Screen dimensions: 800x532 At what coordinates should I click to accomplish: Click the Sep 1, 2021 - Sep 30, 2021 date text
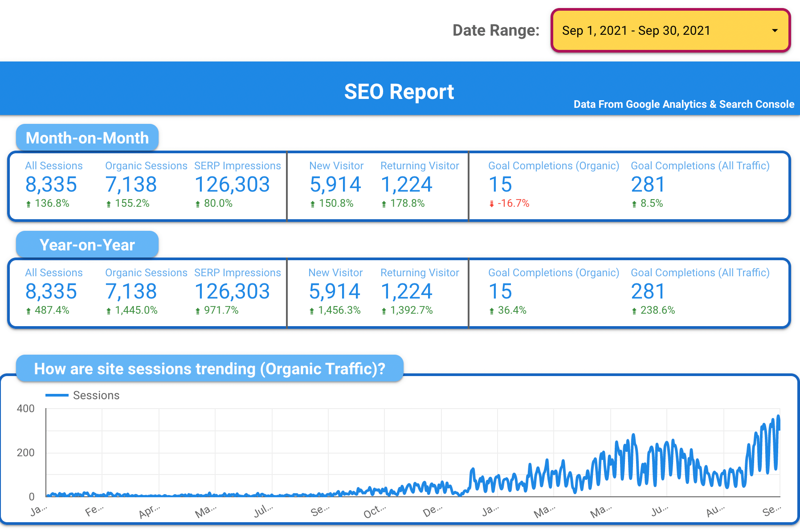tap(636, 31)
